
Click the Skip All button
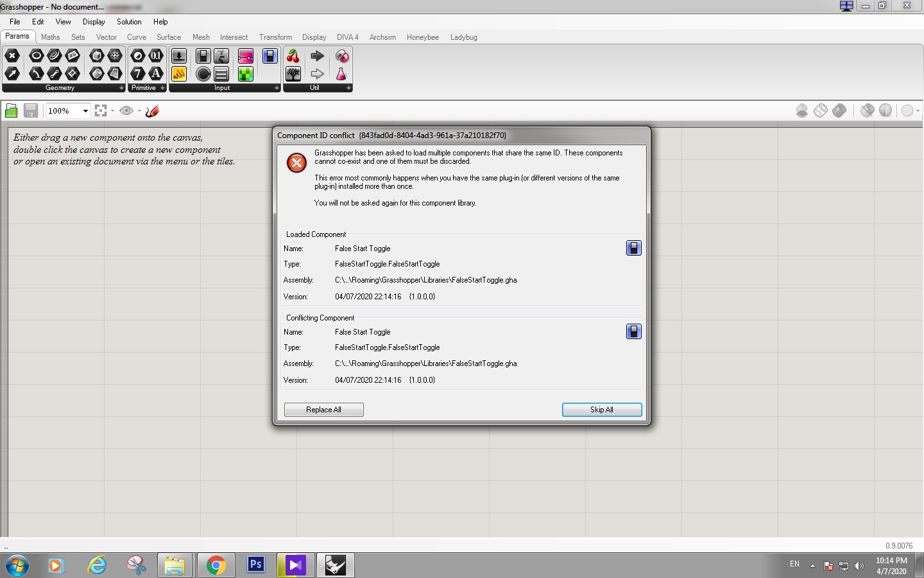(x=602, y=410)
